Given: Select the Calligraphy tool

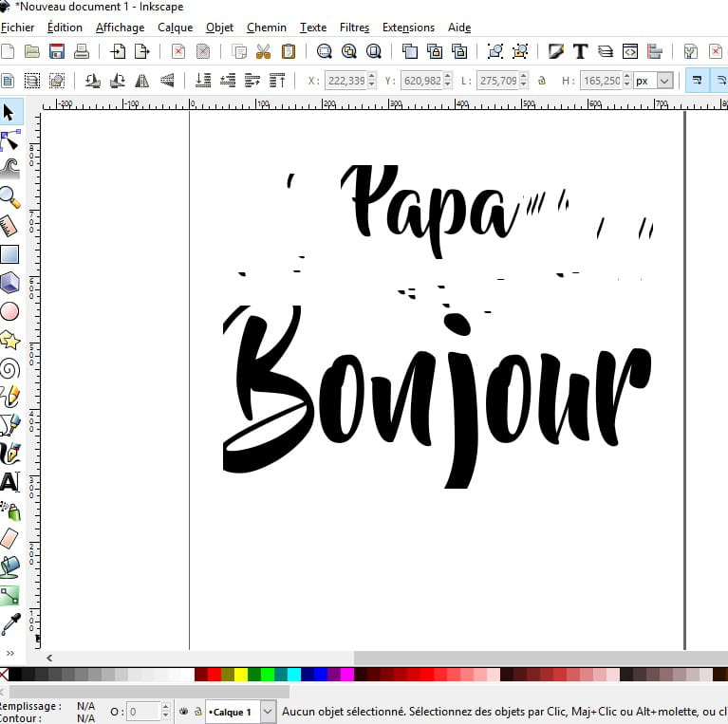Looking at the screenshot, I should (x=9, y=453).
